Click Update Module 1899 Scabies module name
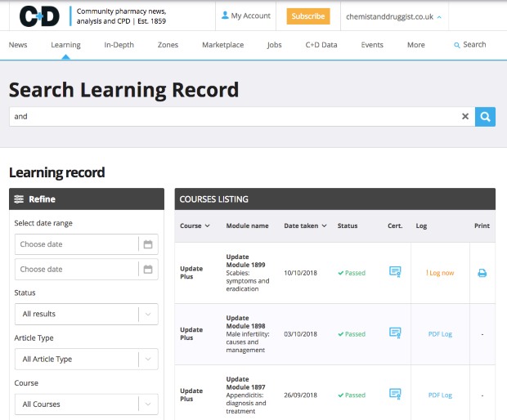 [x=247, y=273]
